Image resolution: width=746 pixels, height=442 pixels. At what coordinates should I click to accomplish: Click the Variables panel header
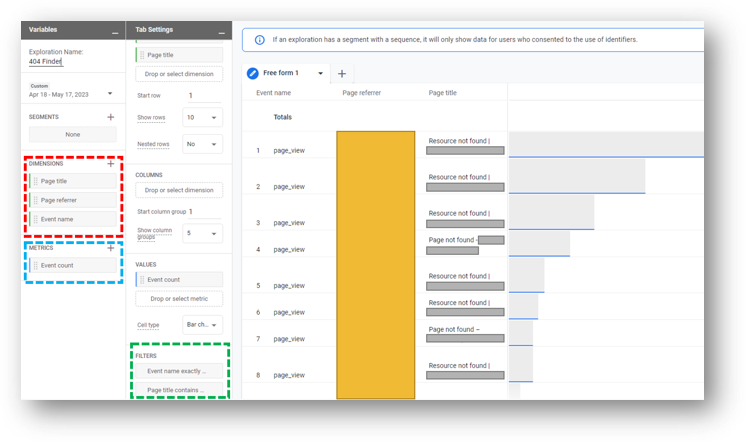(x=73, y=30)
